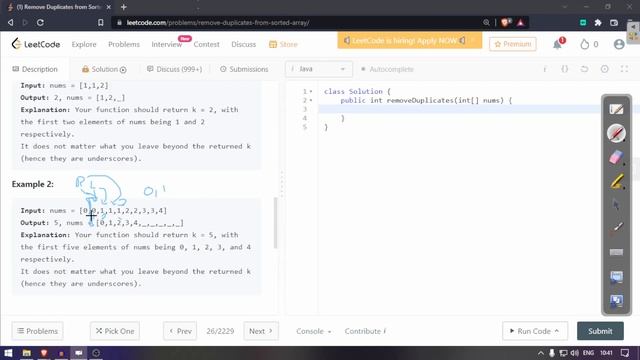Open the Java language dropdown
Image resolution: width=640 pixels, height=360 pixels.
(319, 69)
